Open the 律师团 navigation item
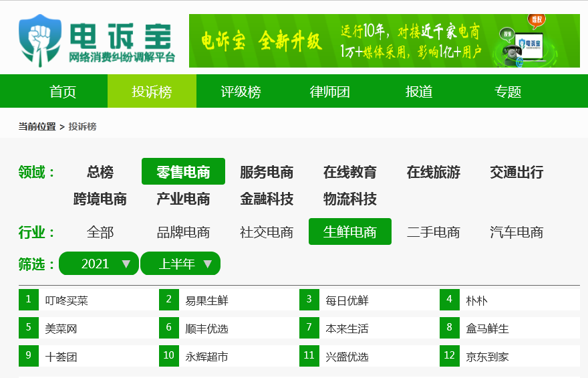This screenshot has width=588, height=378. pyautogui.click(x=330, y=92)
